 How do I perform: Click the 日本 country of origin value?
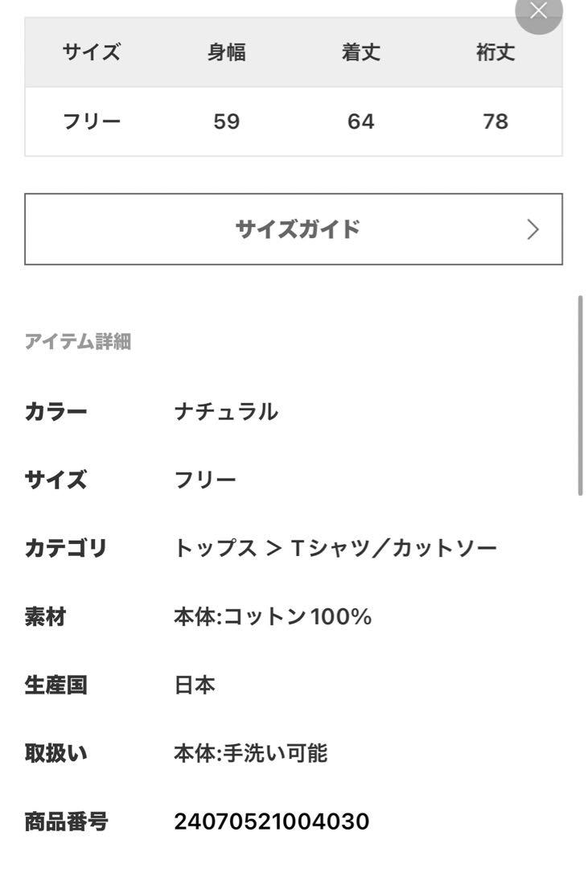point(195,685)
